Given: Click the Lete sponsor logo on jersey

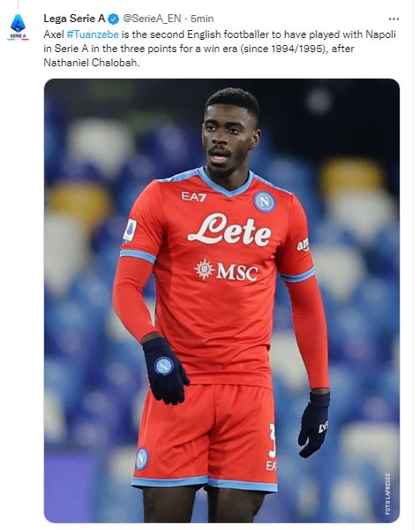Looking at the screenshot, I should [229, 230].
